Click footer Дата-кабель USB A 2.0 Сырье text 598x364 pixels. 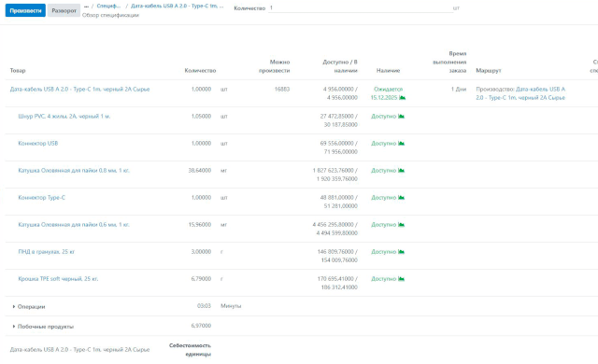[x=79, y=349]
